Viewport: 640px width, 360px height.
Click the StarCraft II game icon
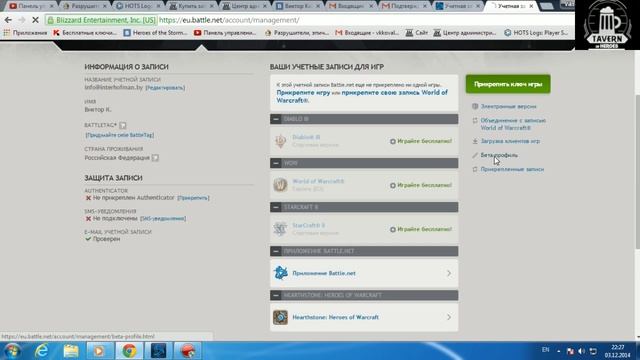click(x=280, y=229)
